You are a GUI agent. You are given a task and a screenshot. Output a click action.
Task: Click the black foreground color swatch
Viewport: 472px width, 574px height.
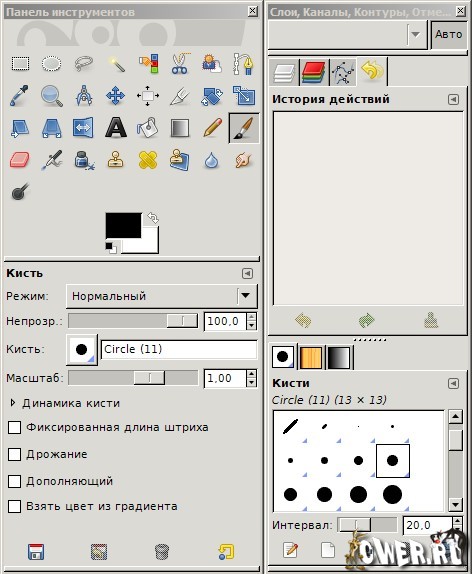pyautogui.click(x=123, y=225)
